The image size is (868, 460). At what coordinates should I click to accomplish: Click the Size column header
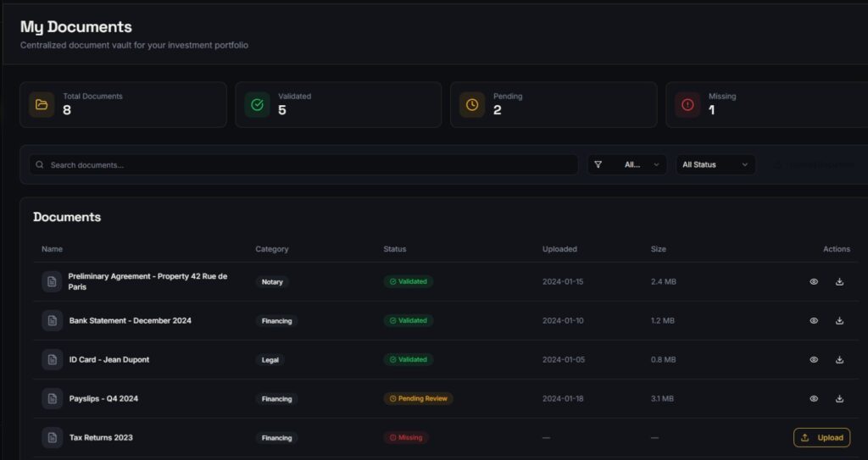click(x=658, y=249)
